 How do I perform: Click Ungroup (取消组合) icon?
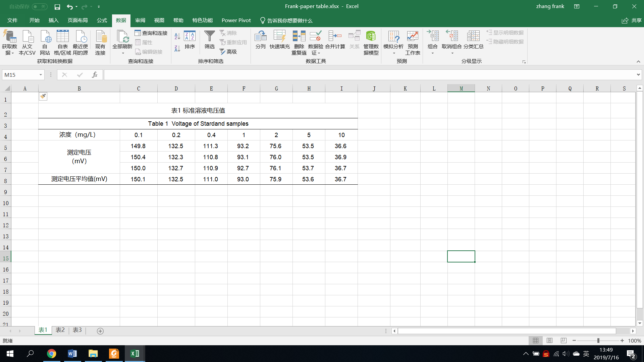(x=452, y=43)
